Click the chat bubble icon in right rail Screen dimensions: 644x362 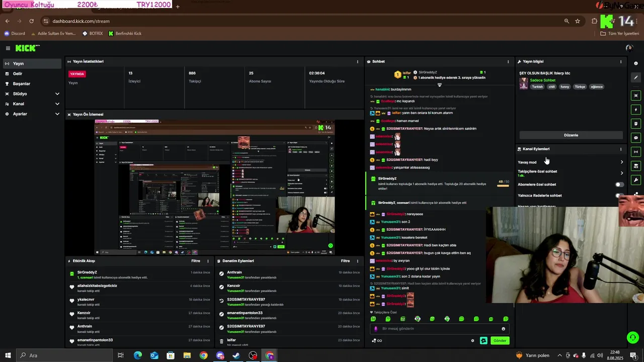(636, 138)
